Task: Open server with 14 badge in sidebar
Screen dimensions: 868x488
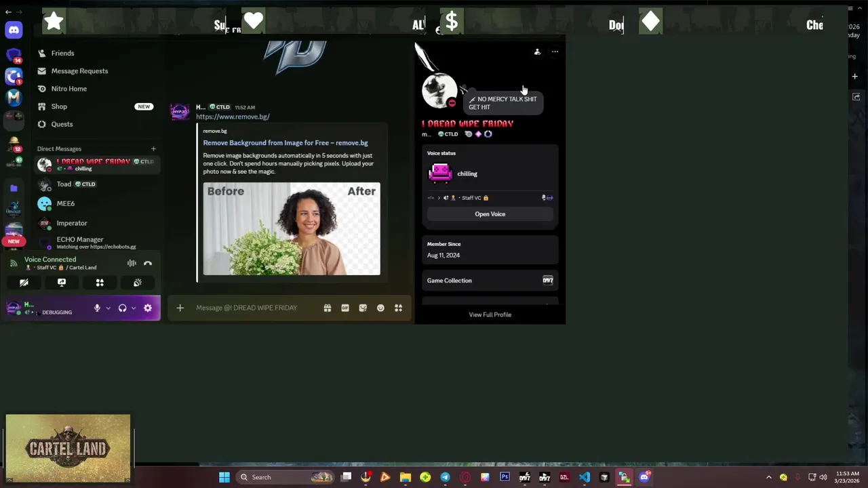Action: click(14, 54)
